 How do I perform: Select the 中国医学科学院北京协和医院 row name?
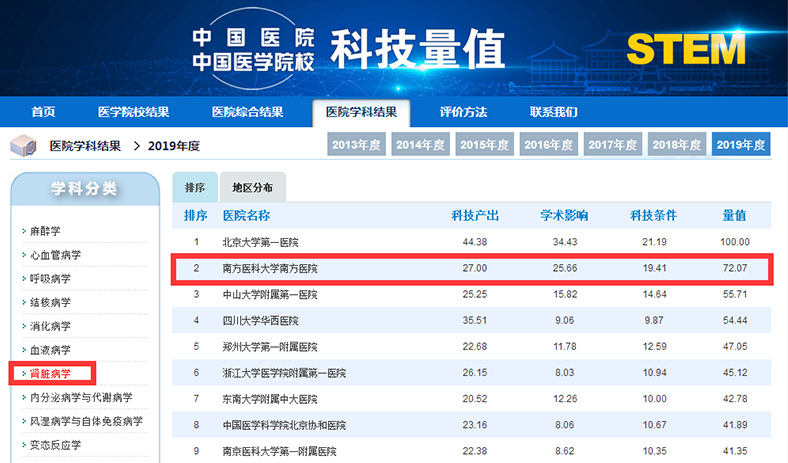click(284, 425)
